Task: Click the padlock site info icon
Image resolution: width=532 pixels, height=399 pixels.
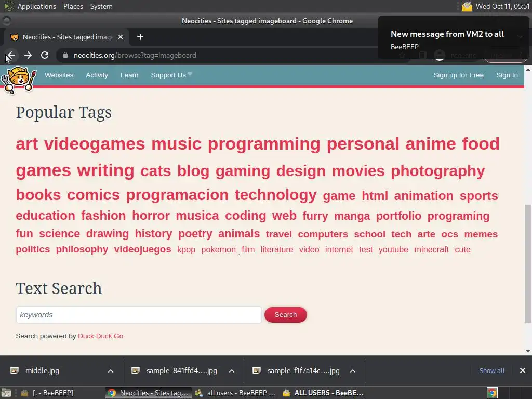Action: tap(65, 55)
